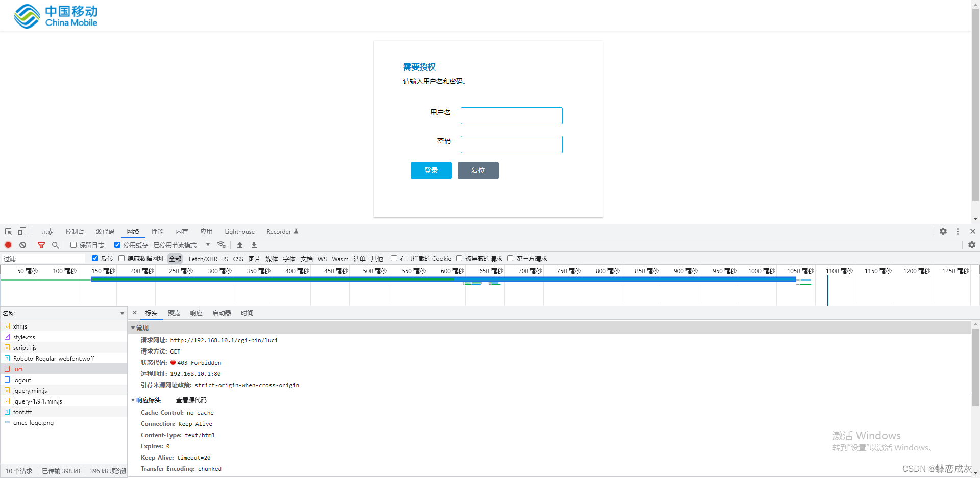
Task: Filter requests by Fetch/XHR
Action: [x=203, y=259]
